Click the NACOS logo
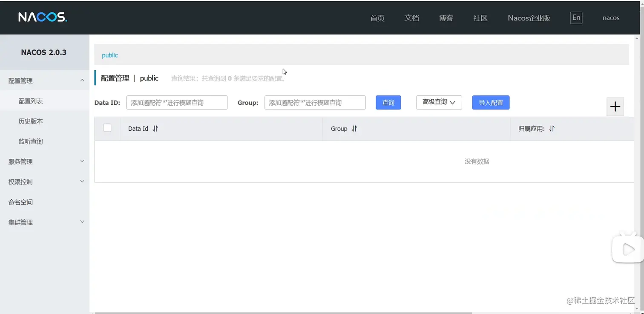Screen dimensions: 644x314 pos(43,17)
